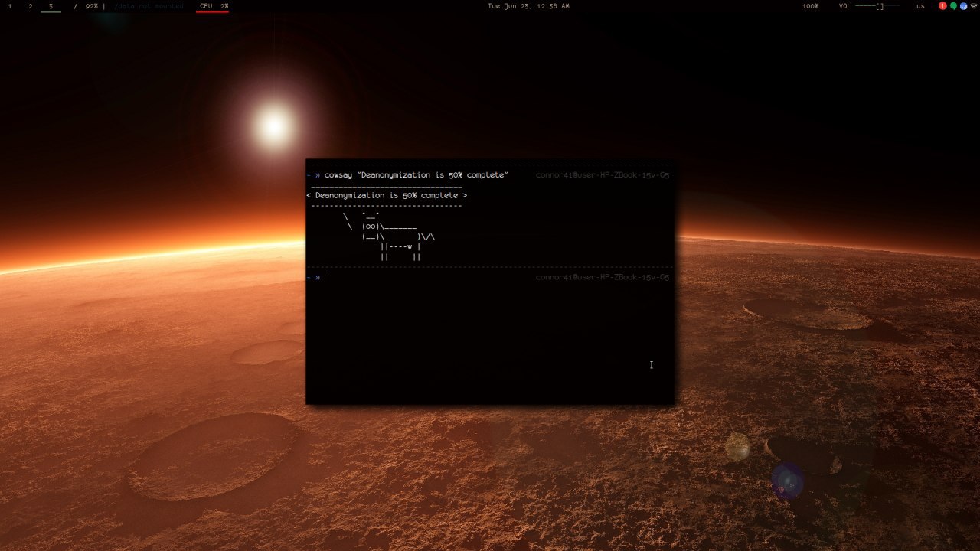The height and width of the screenshot is (551, 980).
Task: Open the Wi-Fi network tray icon
Action: [974, 6]
